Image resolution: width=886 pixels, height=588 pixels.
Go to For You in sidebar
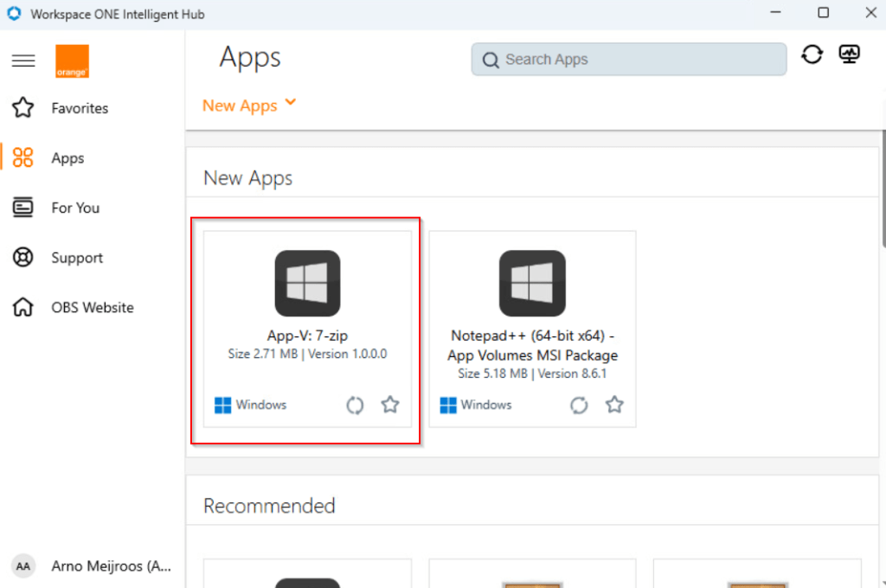[x=75, y=208]
